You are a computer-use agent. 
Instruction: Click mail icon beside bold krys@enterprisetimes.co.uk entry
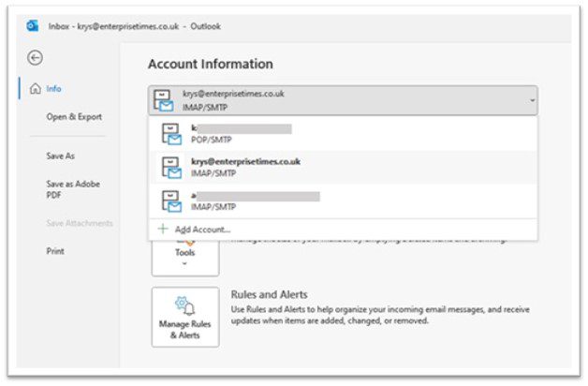pos(171,168)
